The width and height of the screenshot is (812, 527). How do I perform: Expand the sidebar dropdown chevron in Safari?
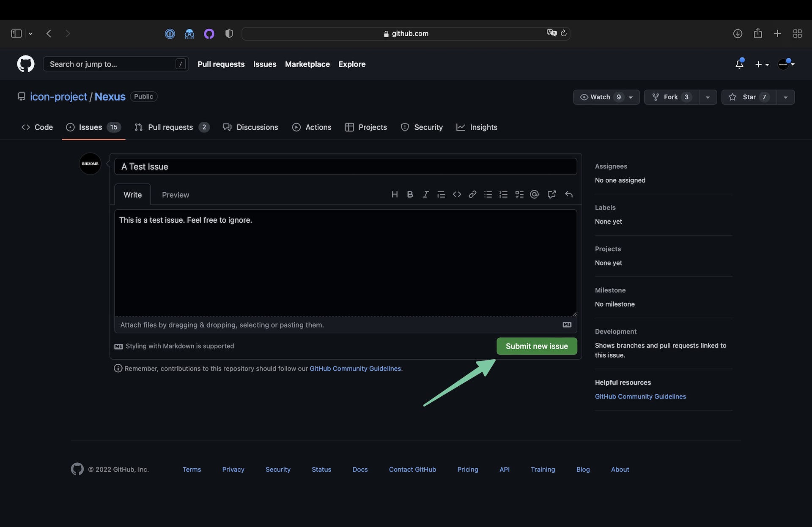tap(30, 33)
